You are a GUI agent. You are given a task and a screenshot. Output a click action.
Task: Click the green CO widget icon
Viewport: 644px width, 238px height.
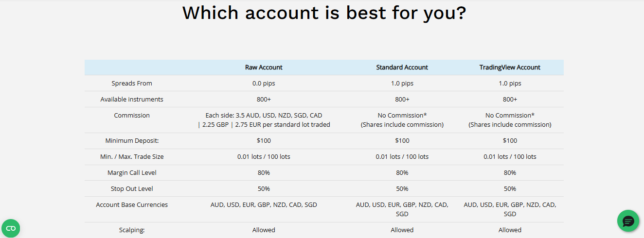pyautogui.click(x=11, y=228)
